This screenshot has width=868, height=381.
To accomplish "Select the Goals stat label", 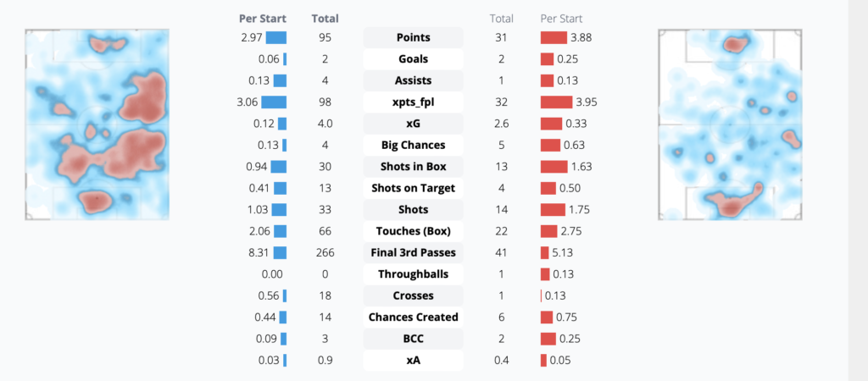I will click(413, 59).
